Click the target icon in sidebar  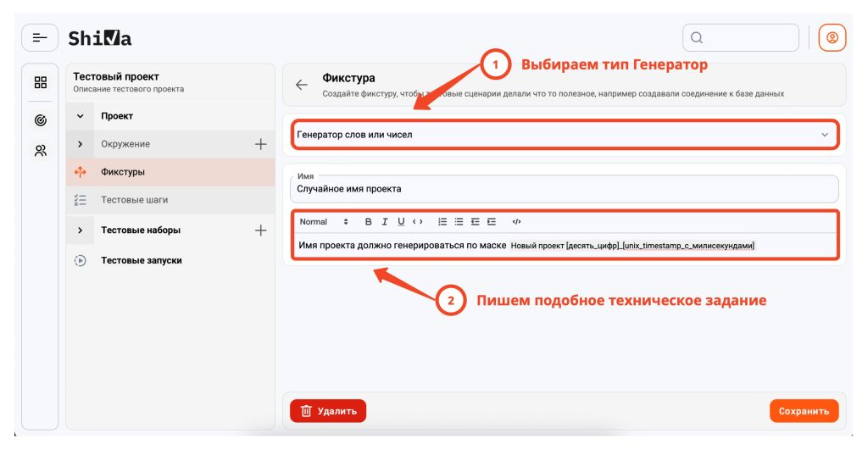(x=40, y=120)
